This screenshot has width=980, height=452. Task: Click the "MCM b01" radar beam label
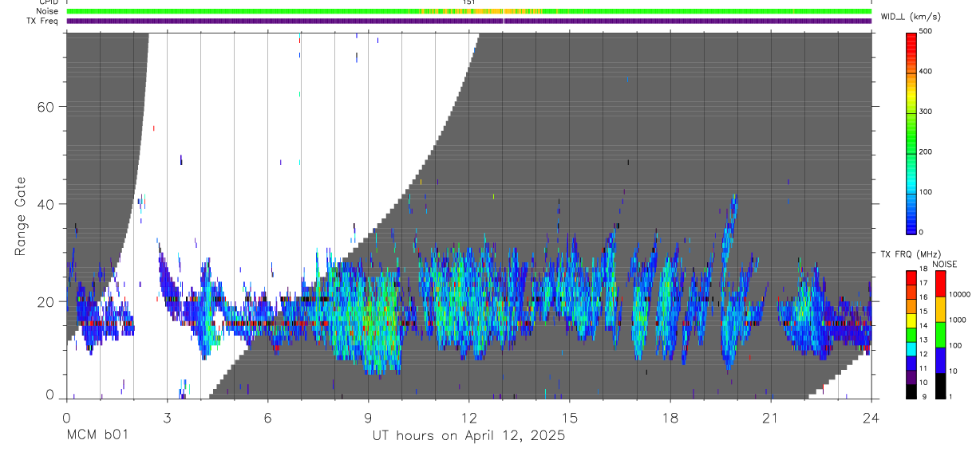point(97,435)
